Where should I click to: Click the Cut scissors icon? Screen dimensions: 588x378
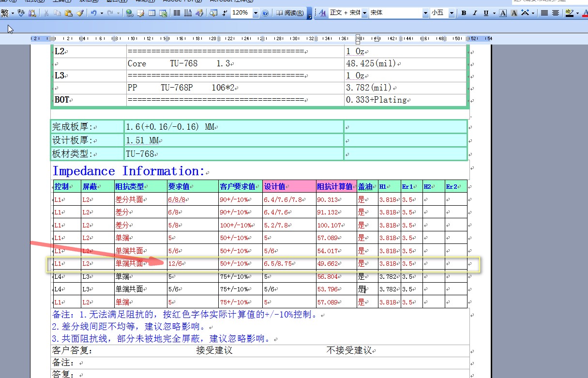click(46, 13)
